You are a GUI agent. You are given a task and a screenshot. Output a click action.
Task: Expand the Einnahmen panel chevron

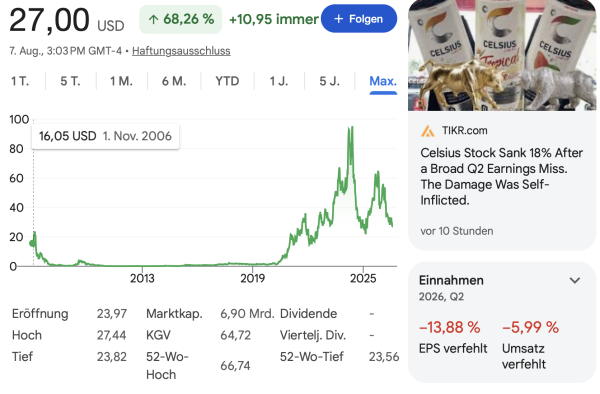point(575,280)
